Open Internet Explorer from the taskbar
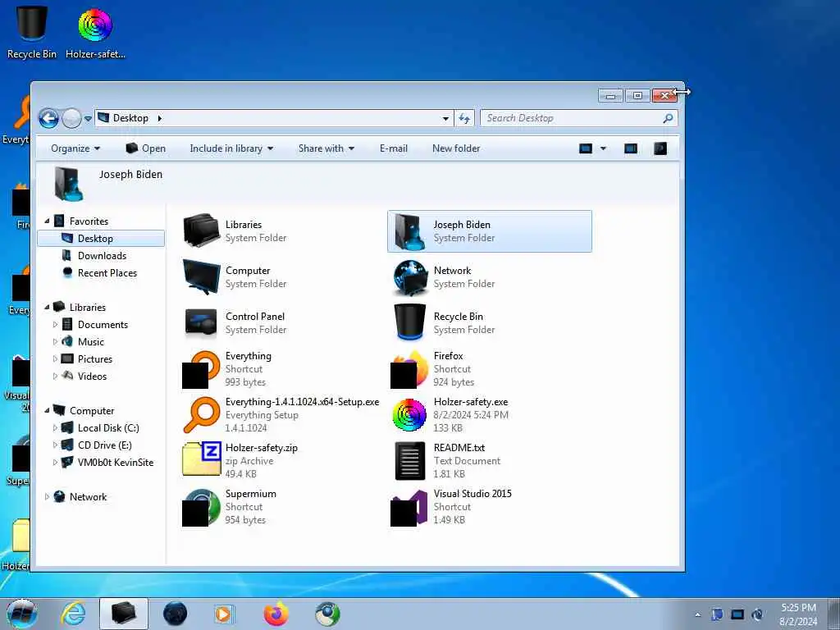 tap(73, 614)
